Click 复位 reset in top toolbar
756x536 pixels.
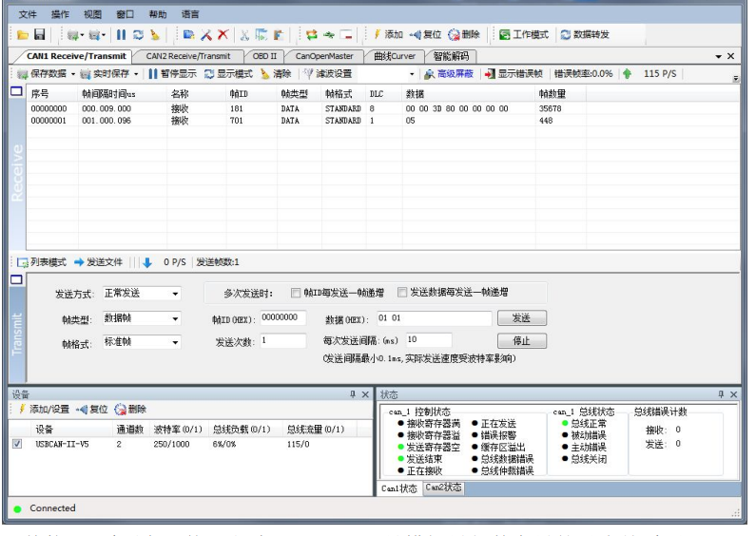point(425,34)
